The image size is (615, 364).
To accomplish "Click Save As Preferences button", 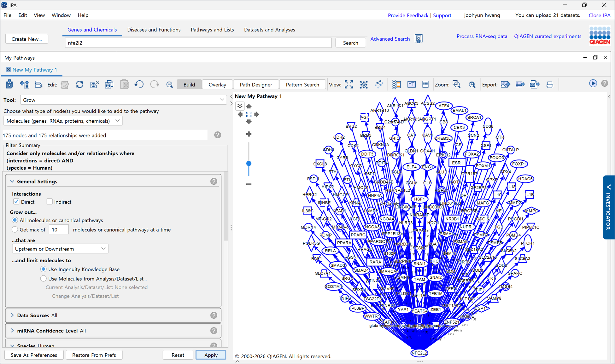I will pyautogui.click(x=34, y=355).
